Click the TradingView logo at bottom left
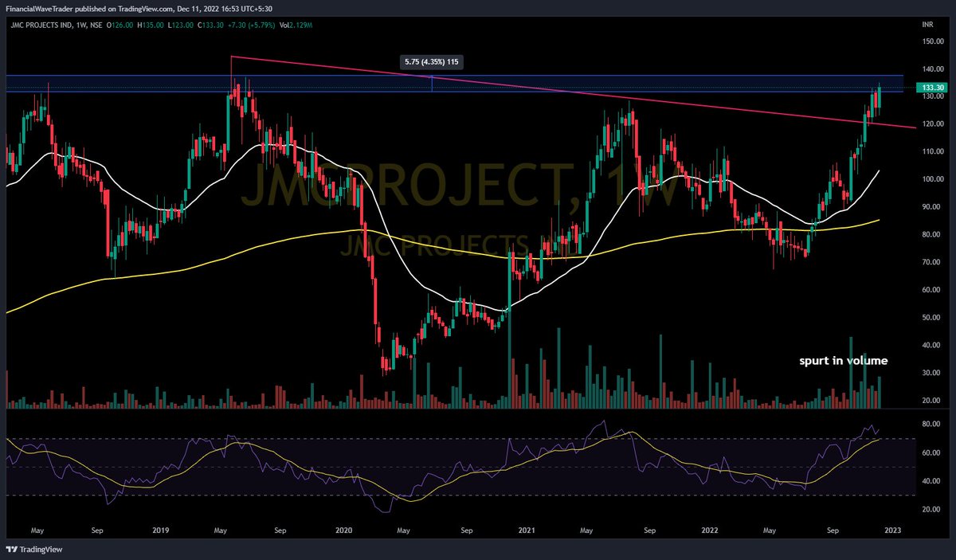This screenshot has width=956, height=560. [34, 549]
